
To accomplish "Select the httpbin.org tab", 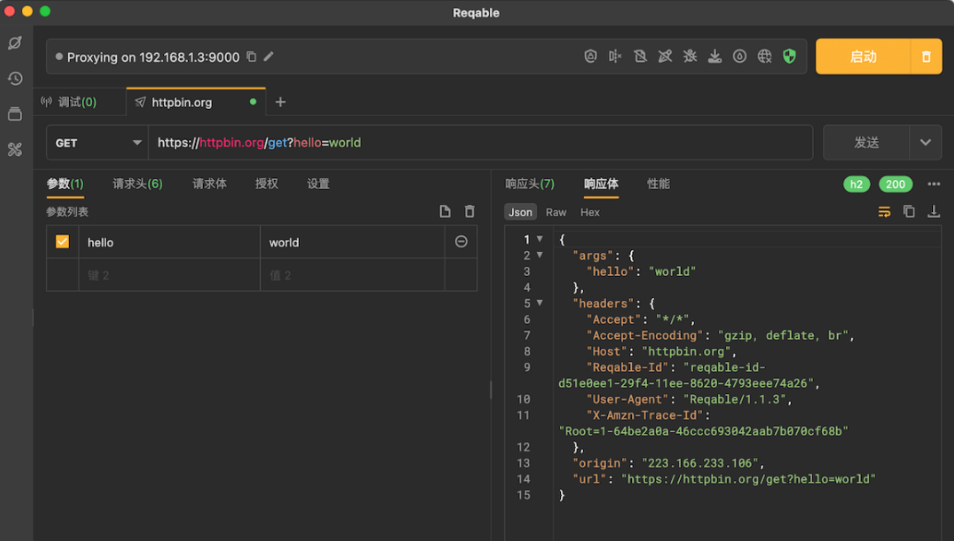I will [x=196, y=102].
